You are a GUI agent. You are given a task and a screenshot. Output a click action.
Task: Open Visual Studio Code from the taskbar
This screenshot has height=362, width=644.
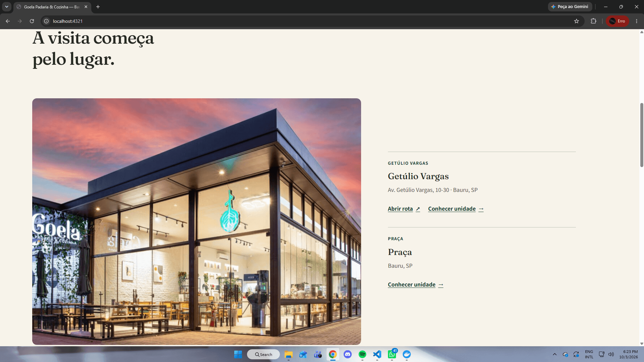(x=377, y=354)
